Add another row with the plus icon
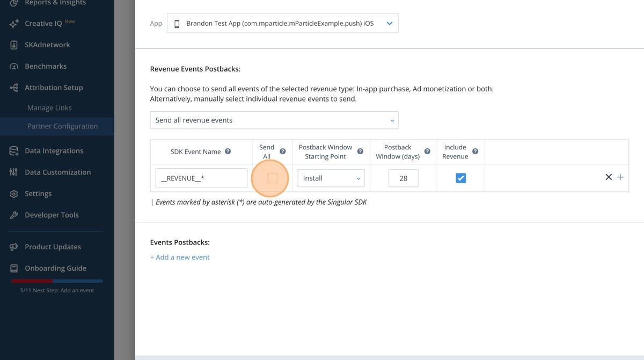 620,177
